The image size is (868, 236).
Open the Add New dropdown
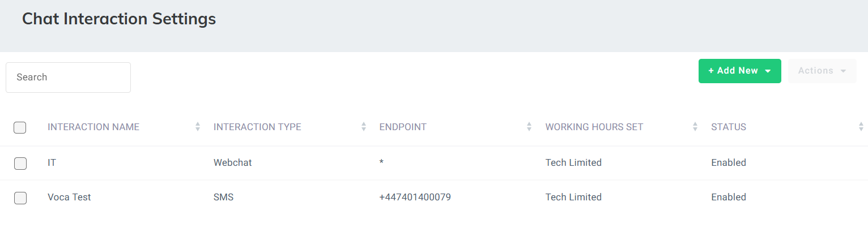tap(739, 71)
